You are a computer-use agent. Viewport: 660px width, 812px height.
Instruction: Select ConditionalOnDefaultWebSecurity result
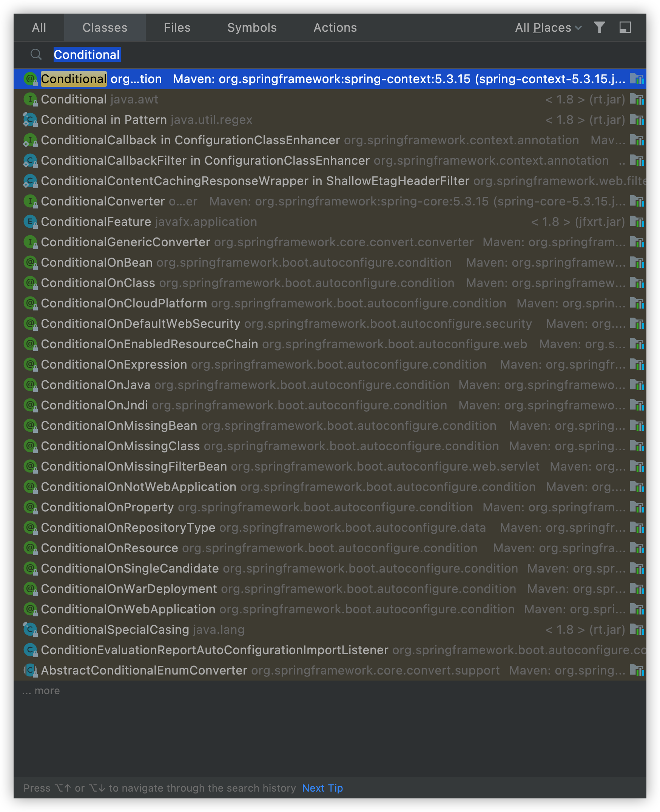point(330,324)
